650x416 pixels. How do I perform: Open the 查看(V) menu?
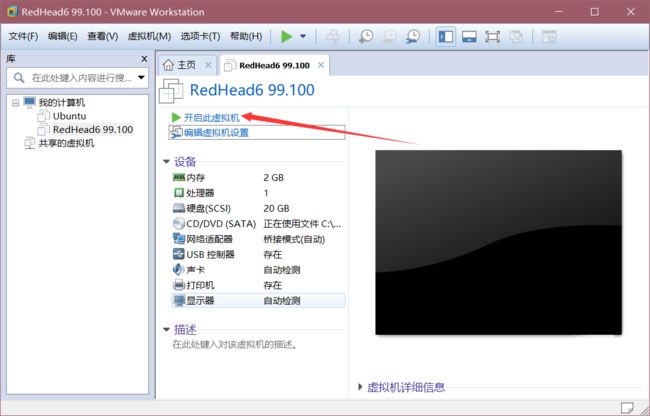pyautogui.click(x=102, y=36)
